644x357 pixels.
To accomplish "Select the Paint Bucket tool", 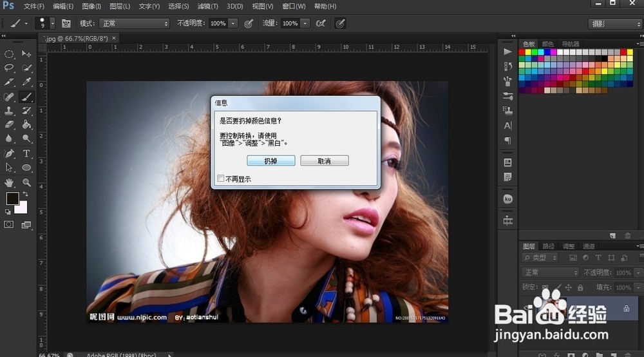I will click(x=26, y=124).
